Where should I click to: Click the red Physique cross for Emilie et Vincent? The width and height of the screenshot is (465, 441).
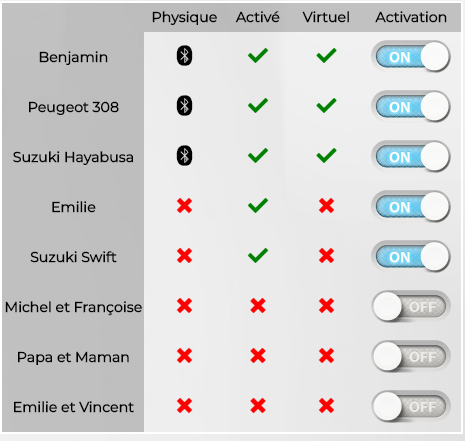click(x=185, y=406)
